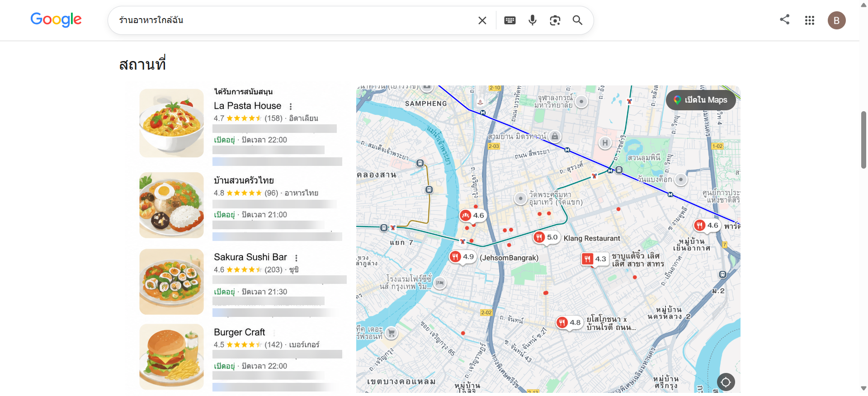Click Burger Craft closing time 22:00
The image size is (868, 396).
click(264, 366)
